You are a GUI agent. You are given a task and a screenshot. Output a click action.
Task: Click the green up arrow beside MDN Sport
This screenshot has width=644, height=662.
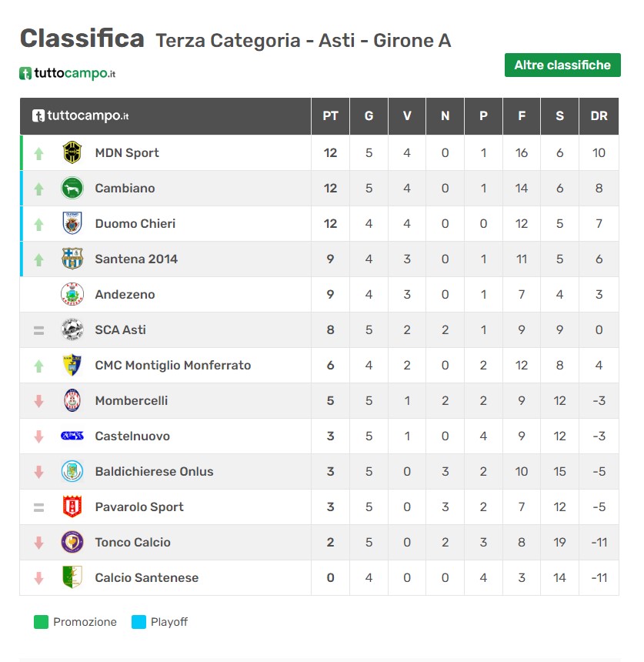click(x=39, y=153)
